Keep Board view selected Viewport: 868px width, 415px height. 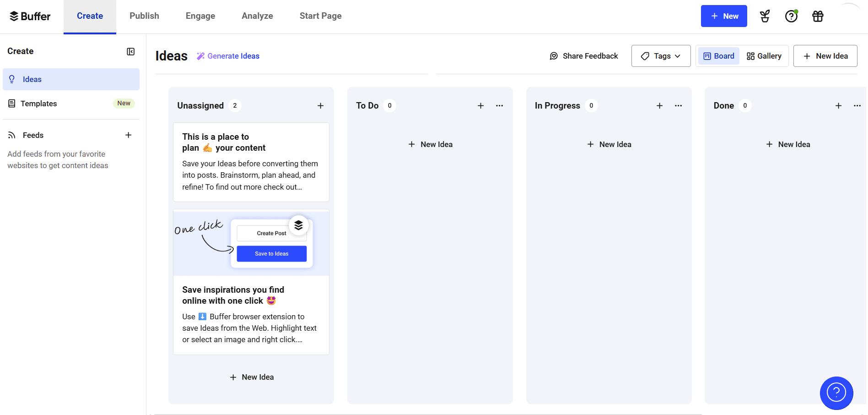point(718,55)
